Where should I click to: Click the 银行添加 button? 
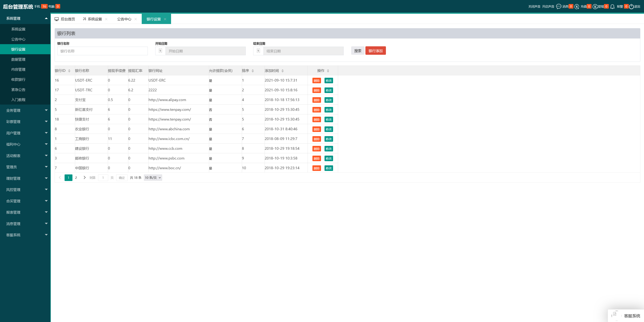pyautogui.click(x=375, y=51)
